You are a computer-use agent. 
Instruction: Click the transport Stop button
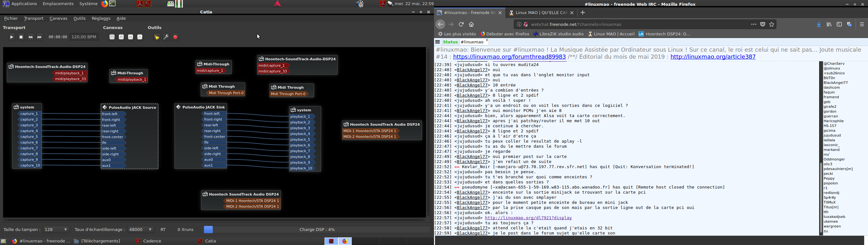[x=21, y=37]
